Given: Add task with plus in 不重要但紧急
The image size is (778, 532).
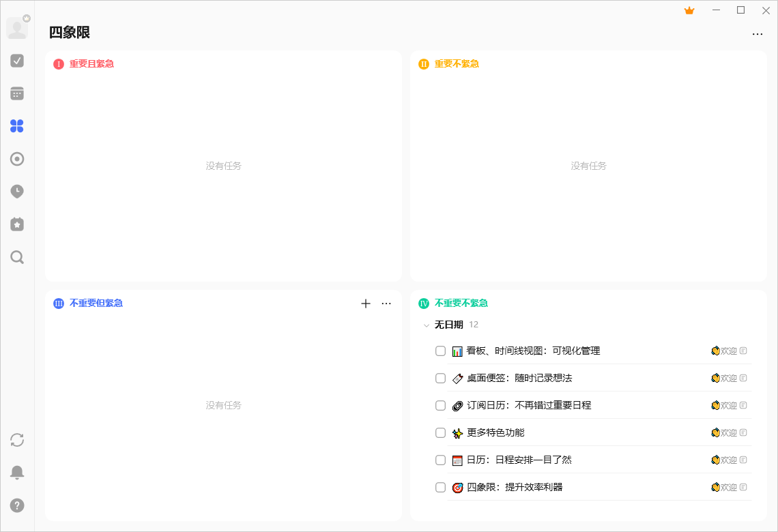Looking at the screenshot, I should [366, 304].
